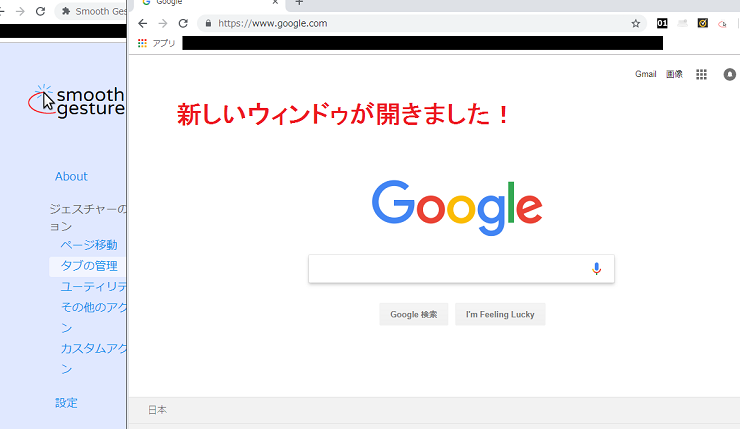The height and width of the screenshot is (429, 740).
Task: Open the Gmail link
Action: [x=646, y=74]
